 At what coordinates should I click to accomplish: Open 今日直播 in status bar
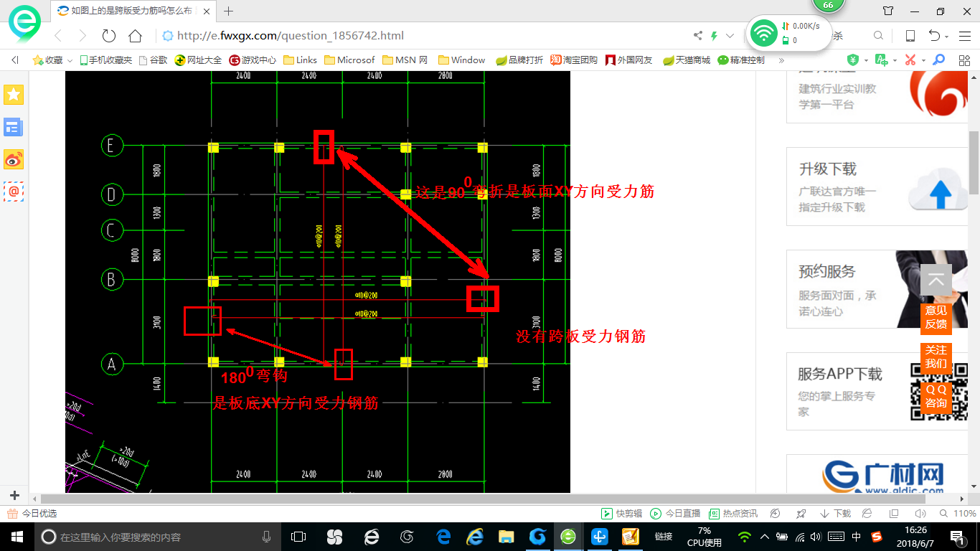tap(675, 514)
